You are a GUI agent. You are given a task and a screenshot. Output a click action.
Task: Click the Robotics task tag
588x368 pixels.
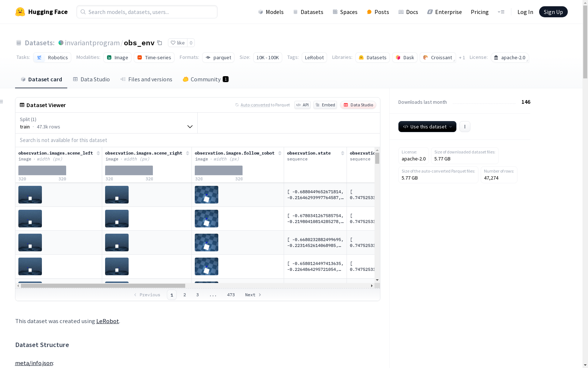click(x=52, y=57)
